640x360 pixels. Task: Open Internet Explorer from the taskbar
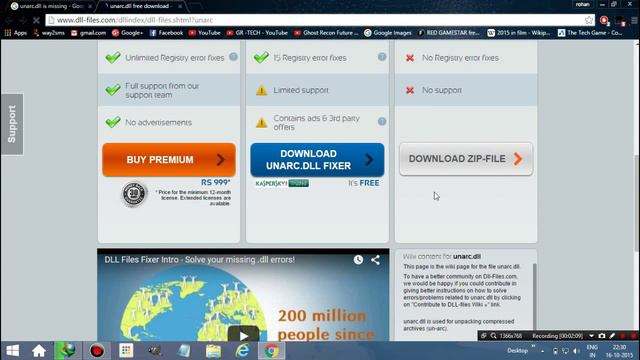coord(242,351)
